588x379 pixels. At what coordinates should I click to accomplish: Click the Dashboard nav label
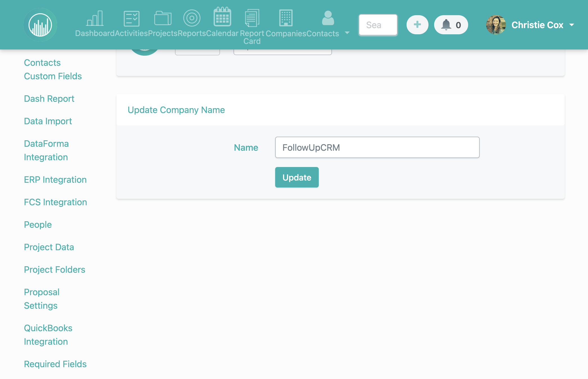95,33
